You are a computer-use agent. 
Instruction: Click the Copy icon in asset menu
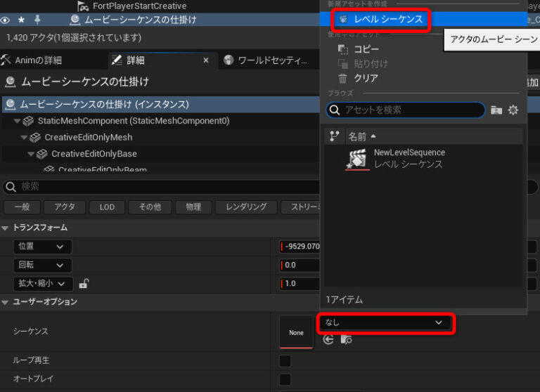pos(343,49)
